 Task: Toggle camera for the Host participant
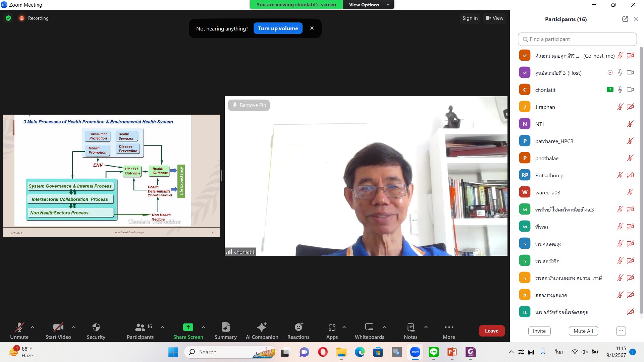point(630,73)
